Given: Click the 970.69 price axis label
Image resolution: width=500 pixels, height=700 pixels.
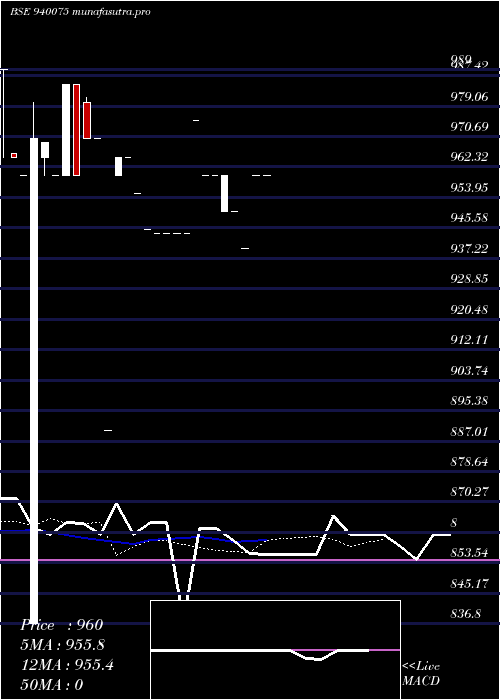Looking at the screenshot, I should 469,127.
